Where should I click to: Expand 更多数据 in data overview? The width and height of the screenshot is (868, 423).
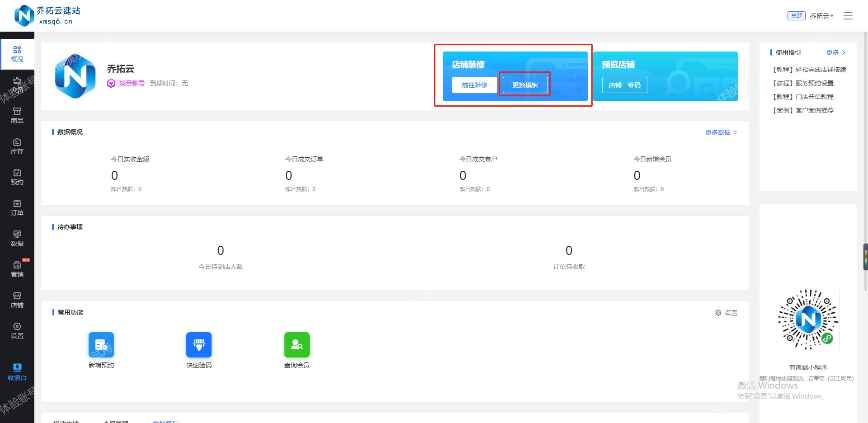721,132
